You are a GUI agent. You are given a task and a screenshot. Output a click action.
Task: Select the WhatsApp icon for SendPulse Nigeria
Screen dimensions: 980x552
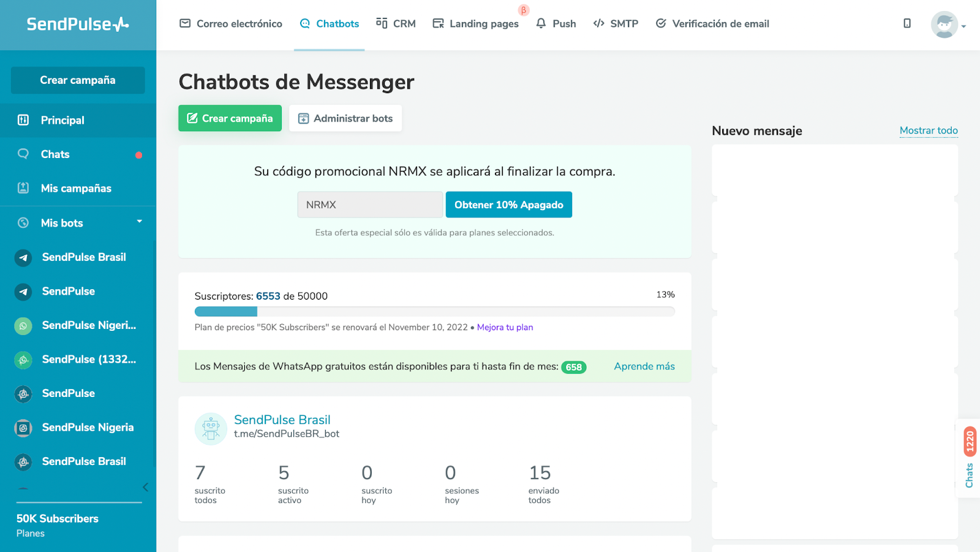click(x=23, y=325)
